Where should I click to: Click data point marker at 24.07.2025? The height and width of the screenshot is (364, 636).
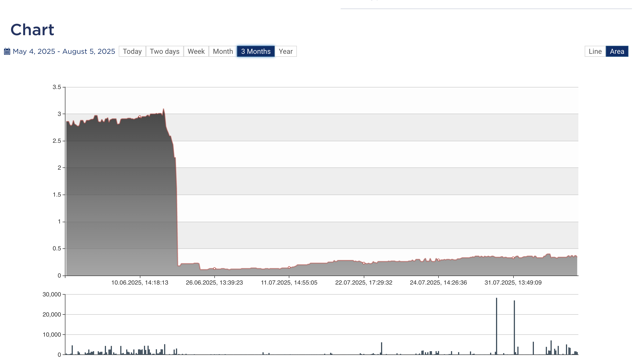click(439, 260)
